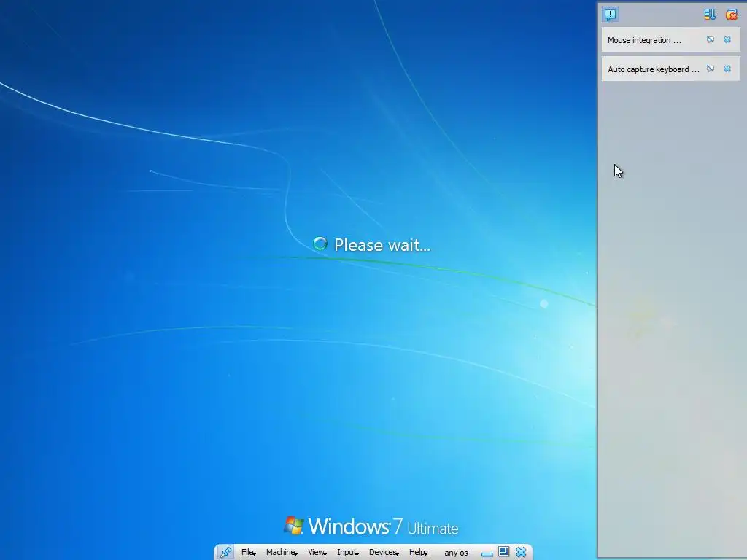
Task: Expand the Mouse integration notification text
Action: (644, 41)
